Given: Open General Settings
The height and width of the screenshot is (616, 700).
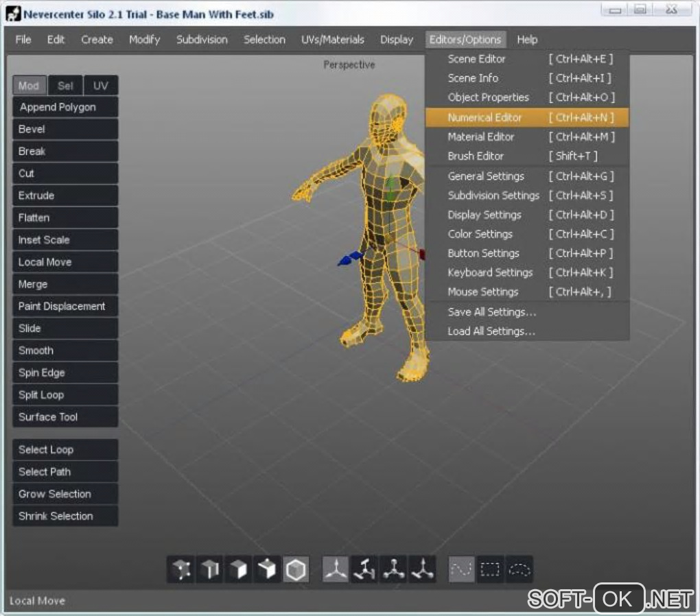Looking at the screenshot, I should tap(527, 176).
